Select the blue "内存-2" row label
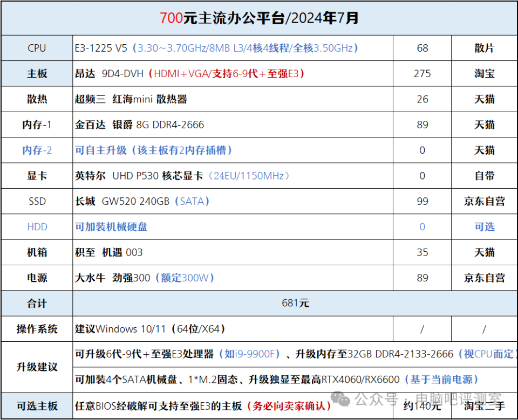Viewport: 518px width, 420px height. pyautogui.click(x=37, y=150)
